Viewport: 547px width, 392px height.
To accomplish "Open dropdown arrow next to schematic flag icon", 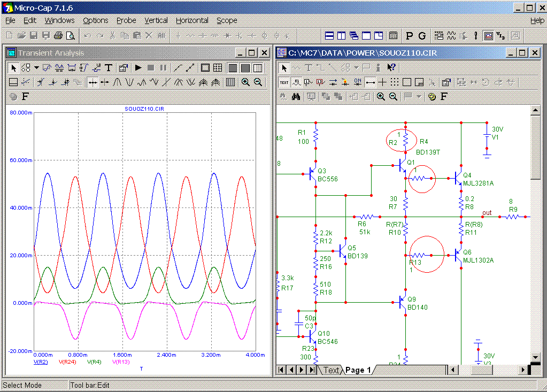I will point(419,97).
